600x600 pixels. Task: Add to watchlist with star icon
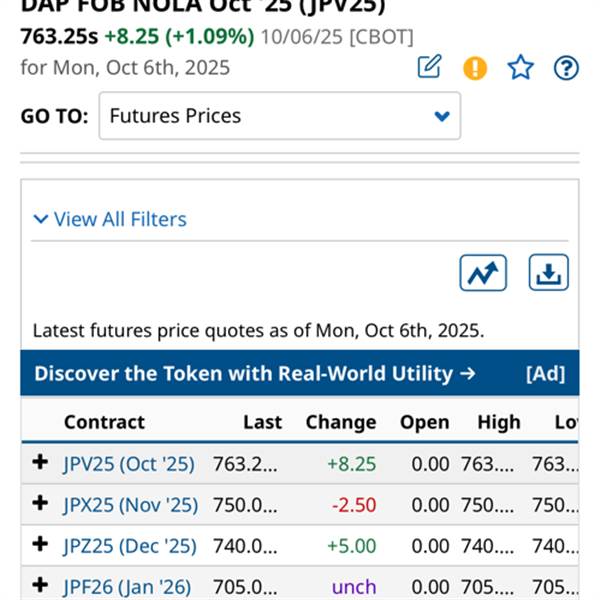(x=520, y=68)
